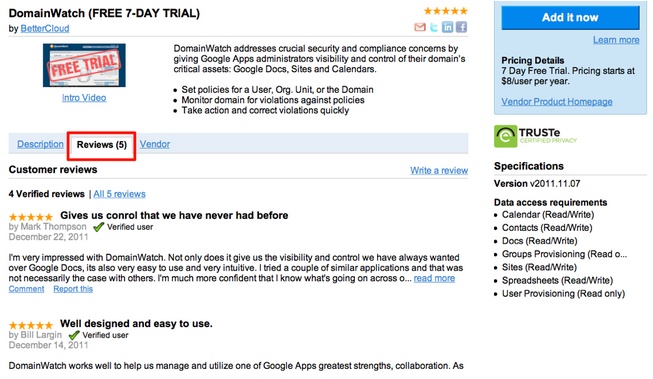Share DomainWatch via the email envelope icon
This screenshot has width=653, height=379.
point(420,27)
